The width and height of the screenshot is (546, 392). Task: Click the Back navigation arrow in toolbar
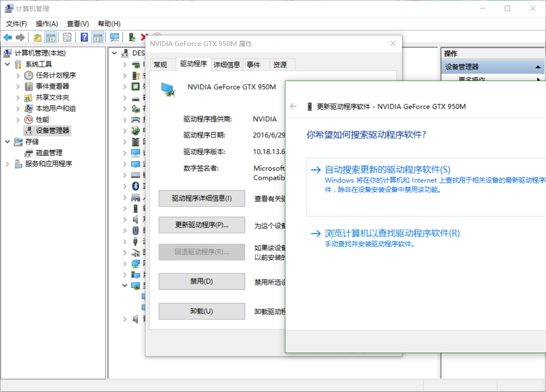tap(7, 37)
